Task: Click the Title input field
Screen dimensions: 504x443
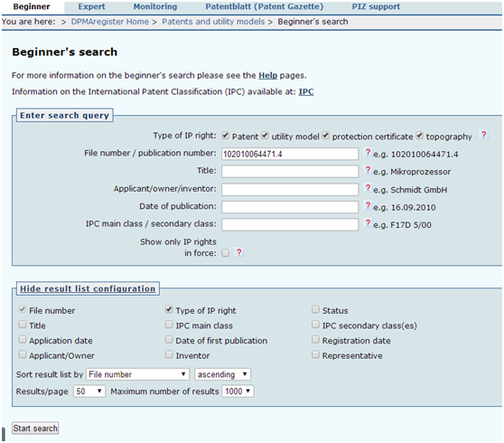Action: click(x=290, y=172)
